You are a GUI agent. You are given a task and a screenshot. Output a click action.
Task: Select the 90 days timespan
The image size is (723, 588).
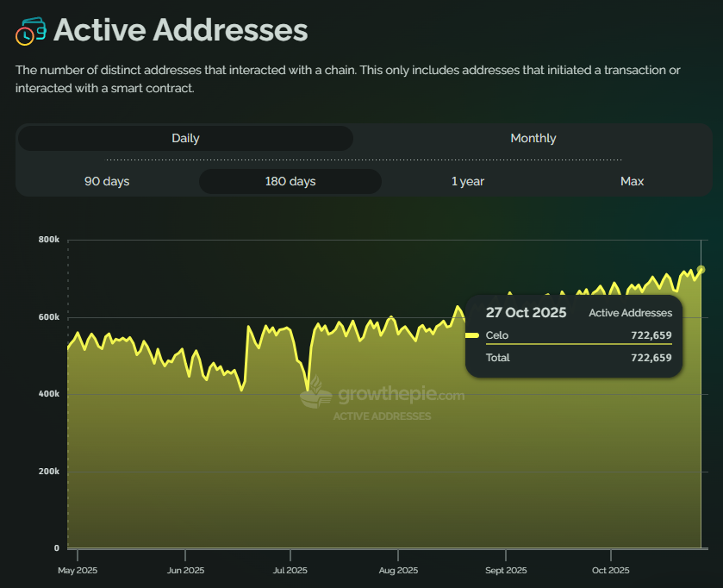107,182
